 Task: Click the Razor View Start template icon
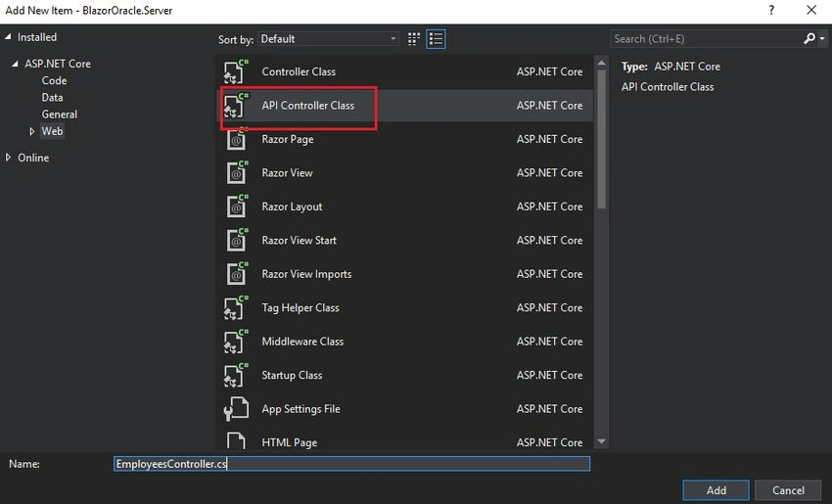pos(236,241)
